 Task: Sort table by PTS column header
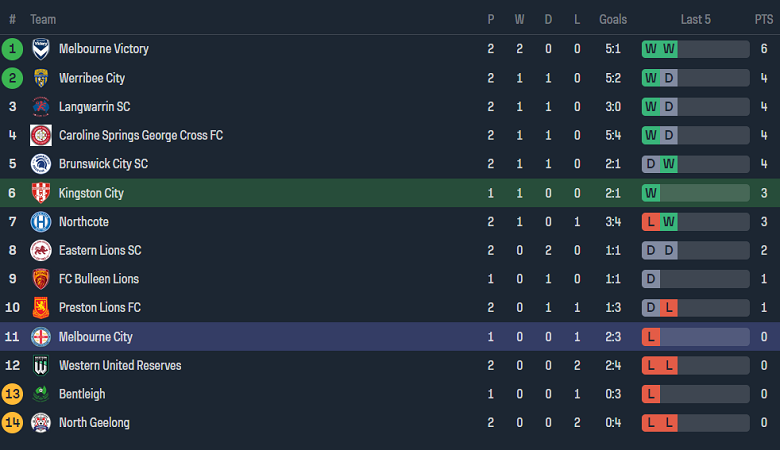click(x=763, y=19)
